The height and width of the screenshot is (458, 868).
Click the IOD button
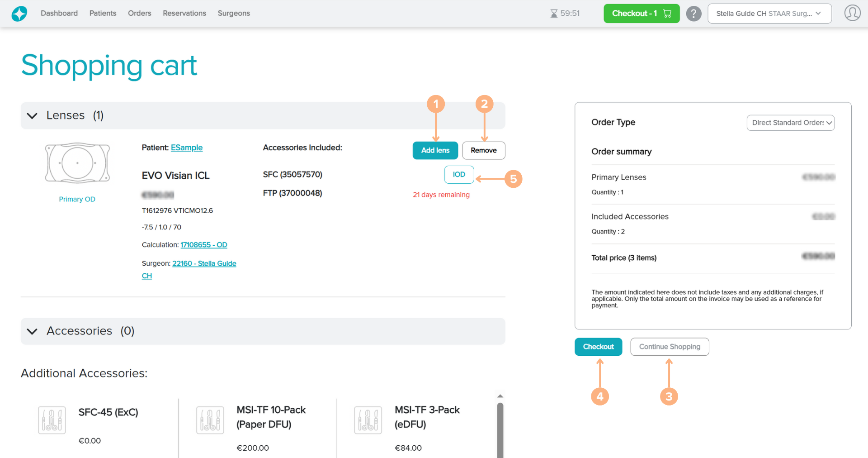(459, 174)
